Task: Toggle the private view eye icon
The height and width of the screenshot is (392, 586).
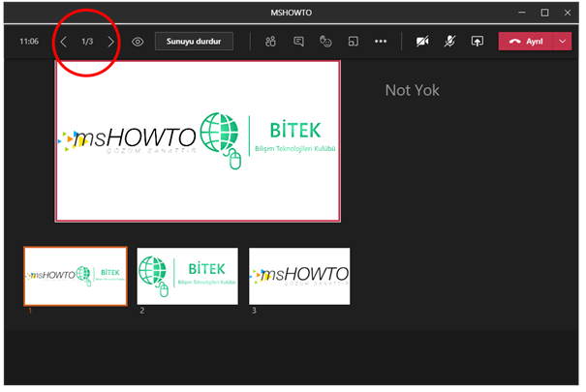Action: (x=138, y=42)
